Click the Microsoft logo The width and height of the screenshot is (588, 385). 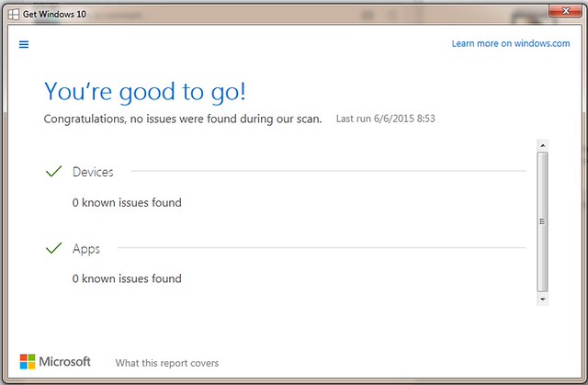pyautogui.click(x=55, y=361)
